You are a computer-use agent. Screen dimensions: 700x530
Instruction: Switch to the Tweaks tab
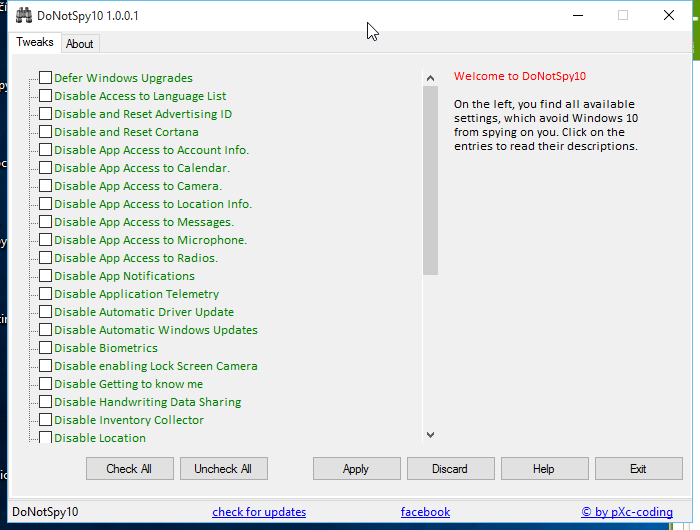[35, 42]
